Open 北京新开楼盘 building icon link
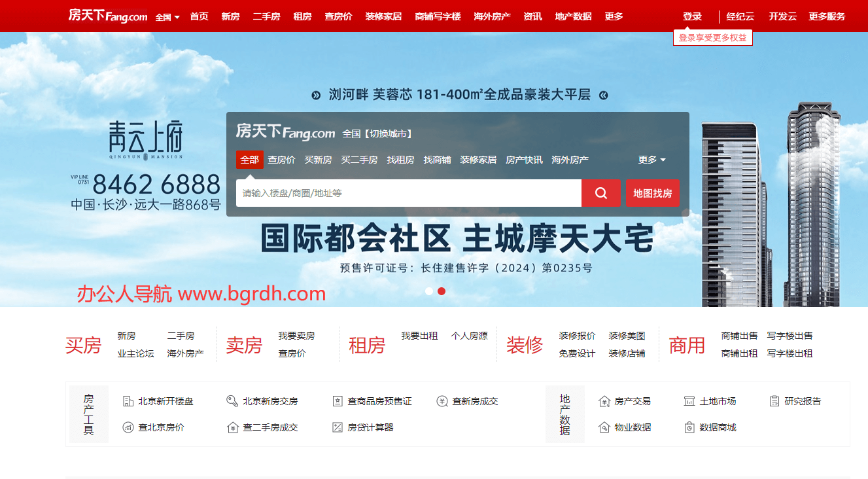 pyautogui.click(x=158, y=401)
